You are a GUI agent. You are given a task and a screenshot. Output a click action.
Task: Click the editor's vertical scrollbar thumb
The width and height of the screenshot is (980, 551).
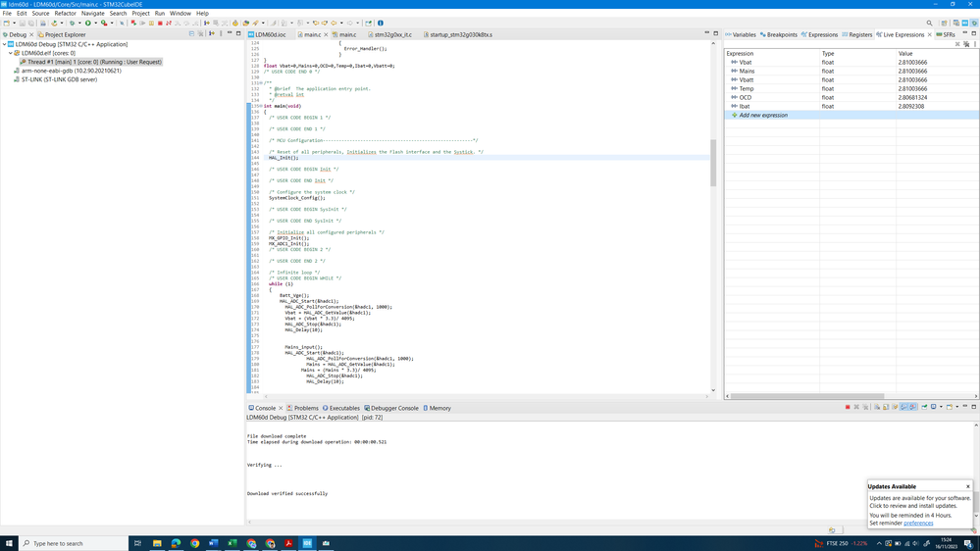coord(714,162)
